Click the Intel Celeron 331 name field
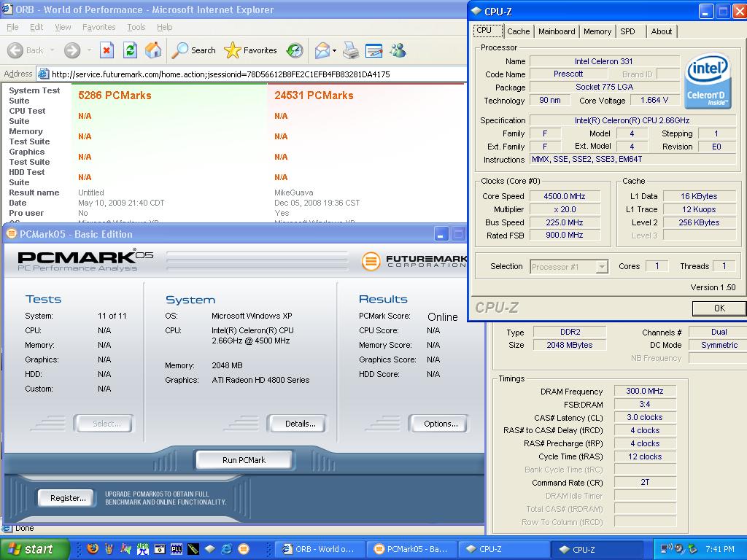This screenshot has width=747, height=560. click(603, 61)
